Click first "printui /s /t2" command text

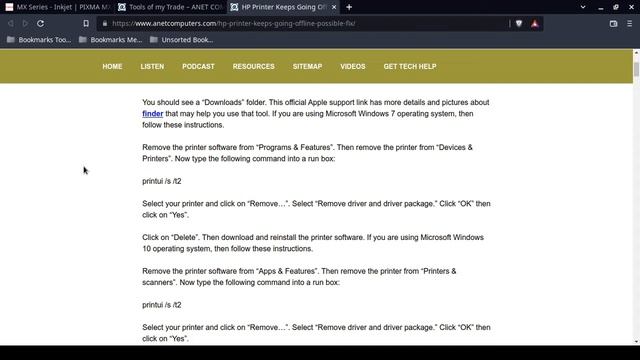(x=162, y=181)
